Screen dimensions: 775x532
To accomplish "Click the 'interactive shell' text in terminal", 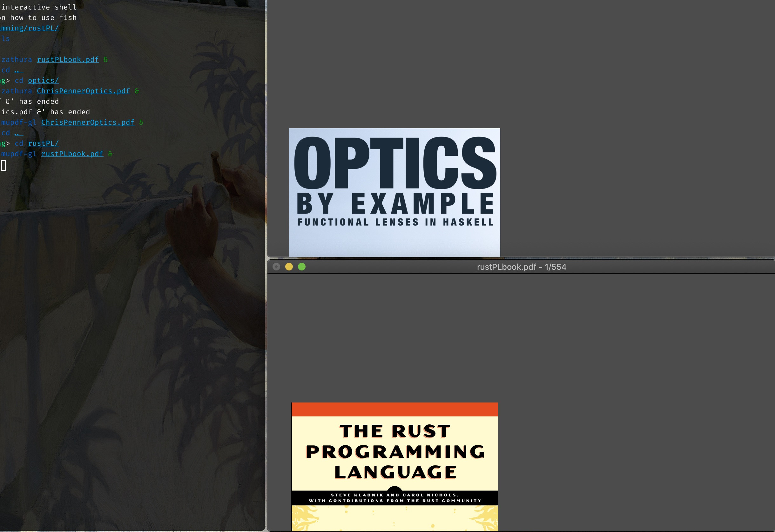I will pyautogui.click(x=39, y=7).
